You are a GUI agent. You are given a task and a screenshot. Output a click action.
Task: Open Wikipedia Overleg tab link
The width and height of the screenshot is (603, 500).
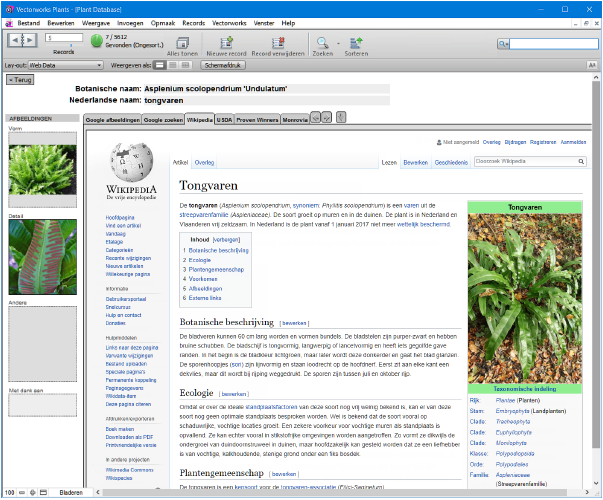click(204, 162)
